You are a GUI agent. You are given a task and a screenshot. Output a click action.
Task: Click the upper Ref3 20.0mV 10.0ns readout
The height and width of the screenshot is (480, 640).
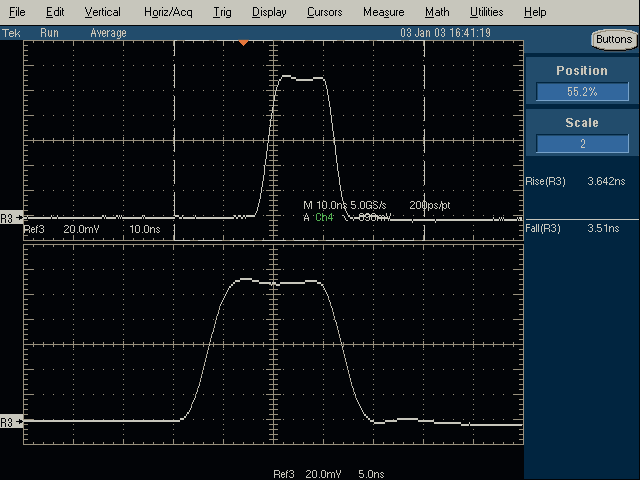tap(92, 229)
